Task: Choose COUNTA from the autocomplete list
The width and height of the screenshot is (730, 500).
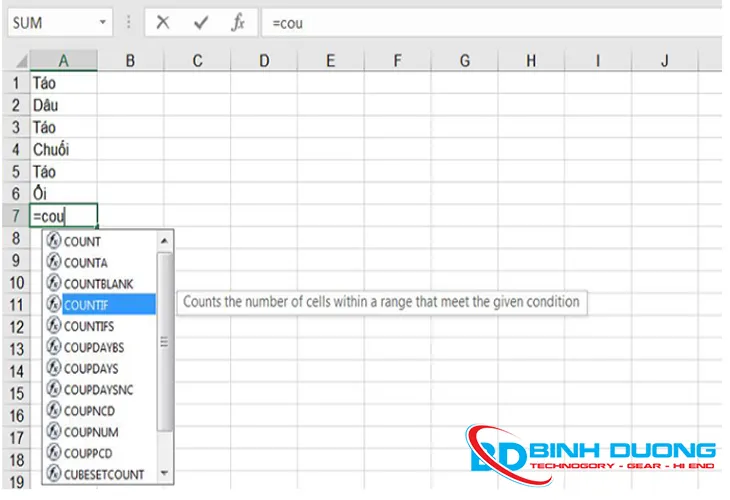Action: pyautogui.click(x=86, y=263)
